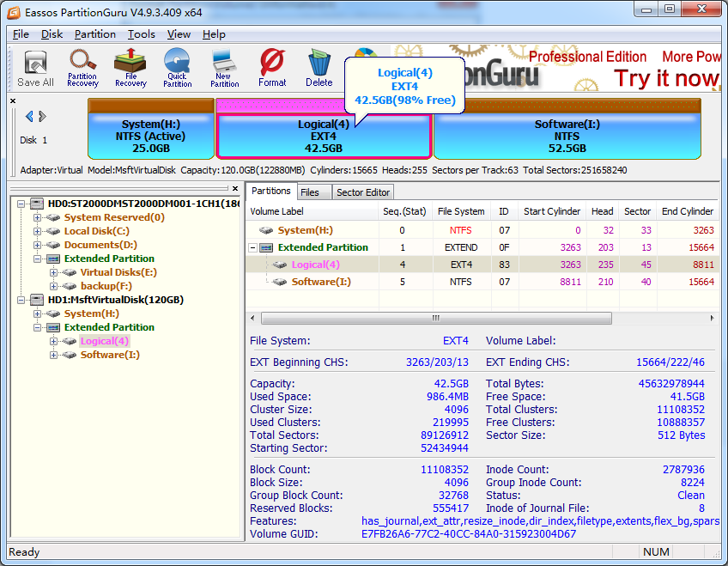This screenshot has height=566, width=728.
Task: Click the Volume GUID value text
Action: tap(469, 534)
